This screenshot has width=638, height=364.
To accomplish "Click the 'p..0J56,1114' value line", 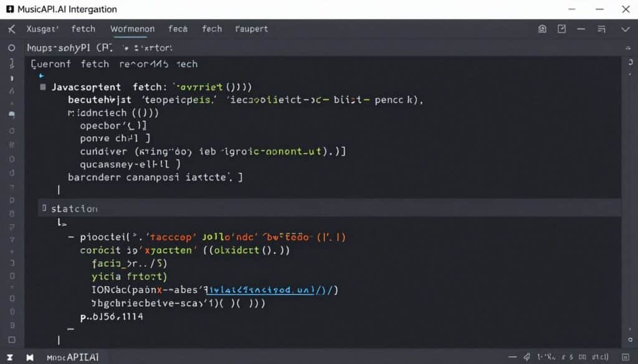I will click(x=112, y=317).
